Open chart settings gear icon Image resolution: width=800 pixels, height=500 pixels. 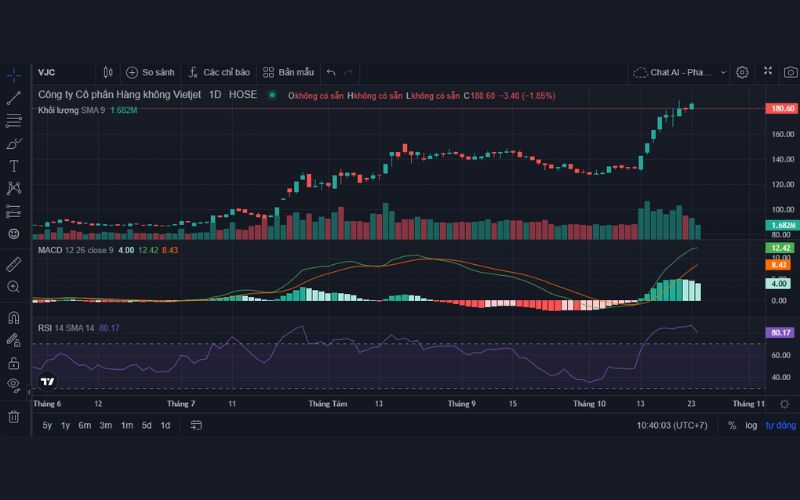tap(742, 72)
